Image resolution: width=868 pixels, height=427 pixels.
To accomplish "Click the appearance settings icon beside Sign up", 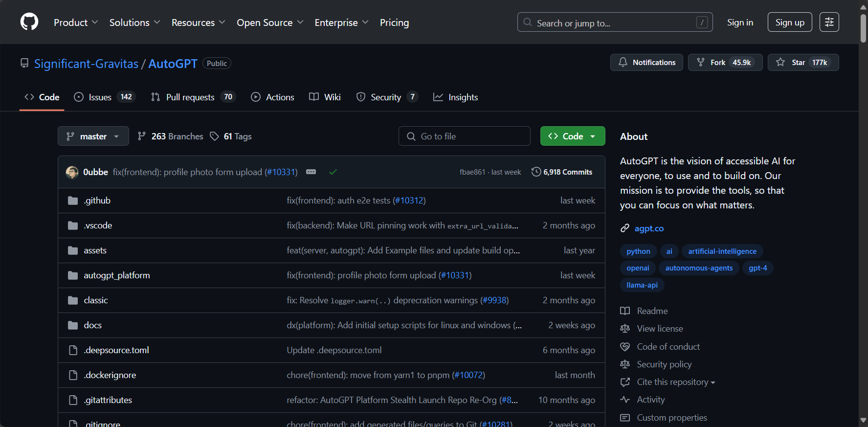I will pyautogui.click(x=829, y=22).
